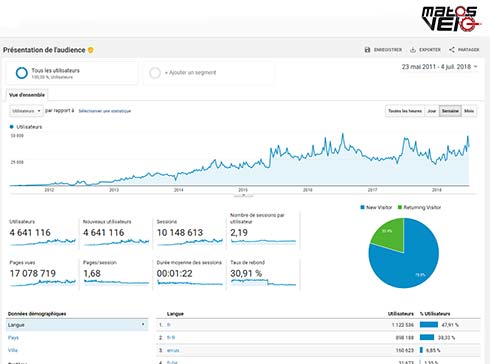Image resolution: width=490 pixels, height=364 pixels.
Task: Click Sélectionner une statistique link
Action: click(x=105, y=111)
